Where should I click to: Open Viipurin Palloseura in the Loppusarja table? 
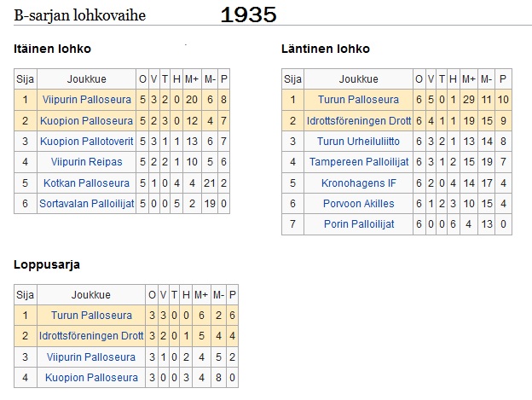pos(90,357)
